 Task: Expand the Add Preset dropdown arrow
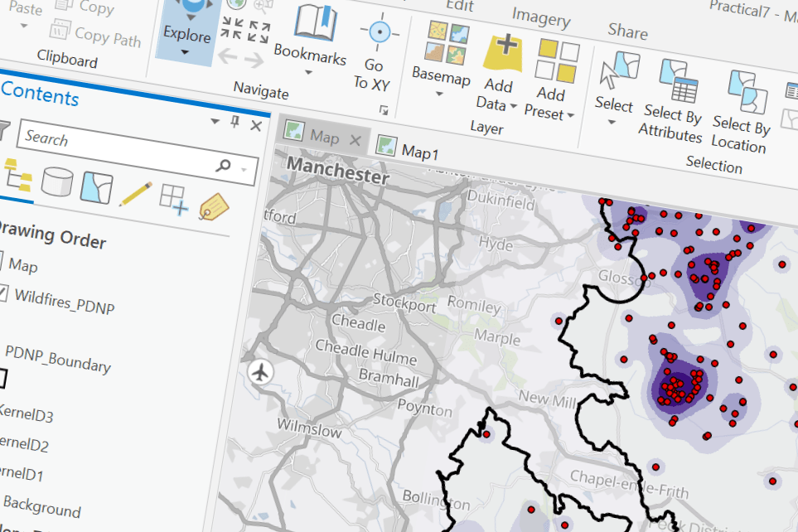pos(570,115)
